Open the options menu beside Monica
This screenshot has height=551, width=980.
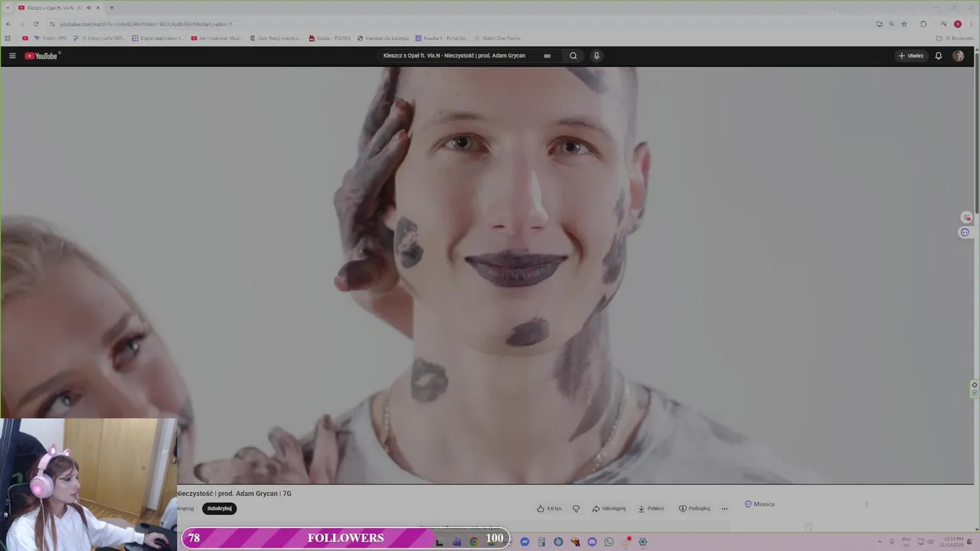(866, 504)
